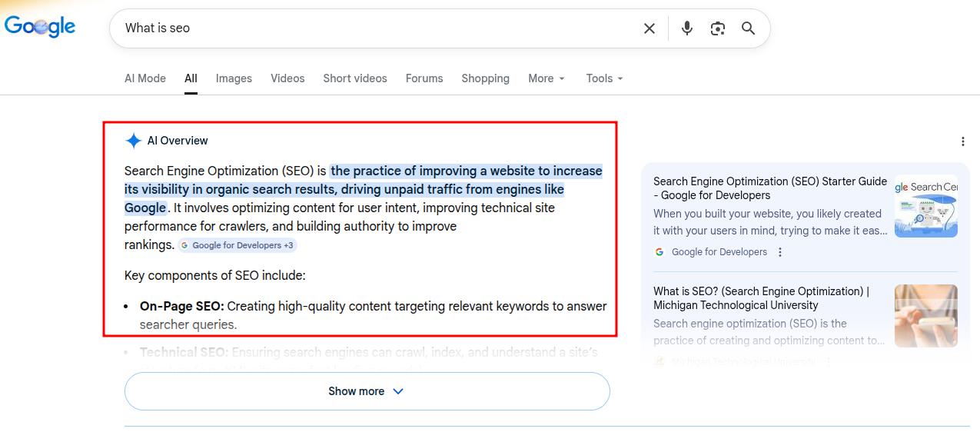Viewport: 980px width, 442px height.
Task: Open options for Google for Developers result
Action: click(780, 252)
